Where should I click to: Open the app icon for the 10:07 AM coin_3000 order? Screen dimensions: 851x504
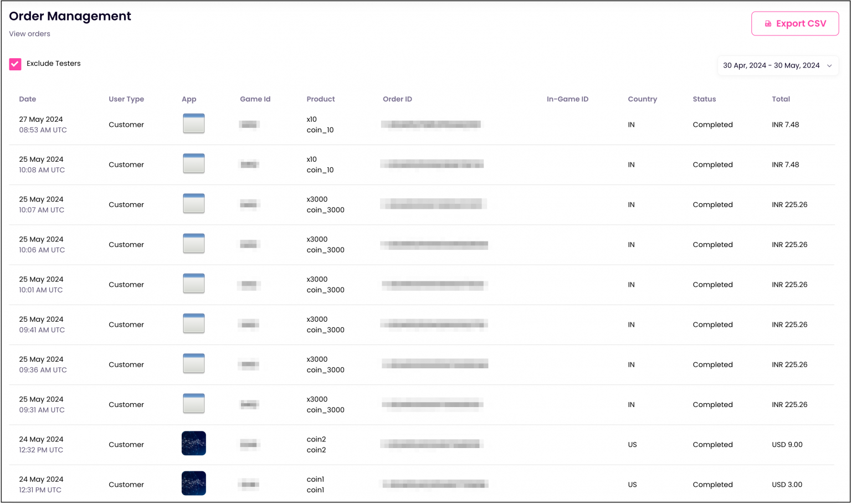[x=193, y=203]
